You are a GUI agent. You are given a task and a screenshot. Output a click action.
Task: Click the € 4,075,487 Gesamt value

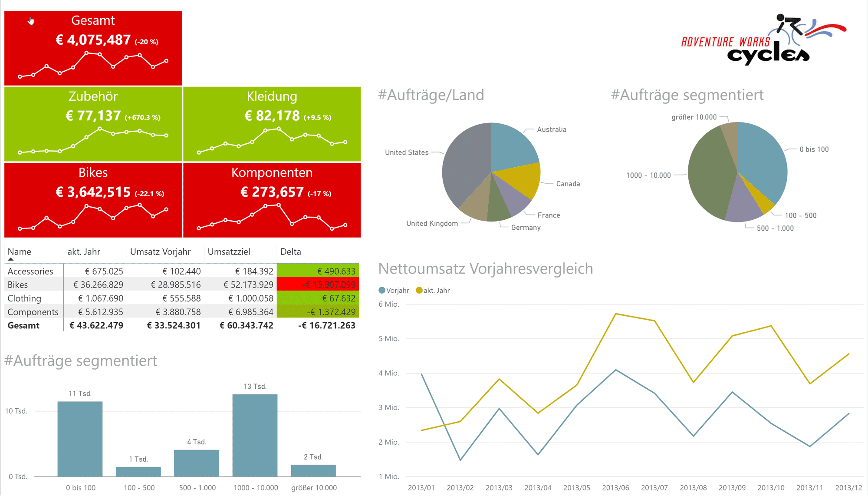click(x=93, y=40)
